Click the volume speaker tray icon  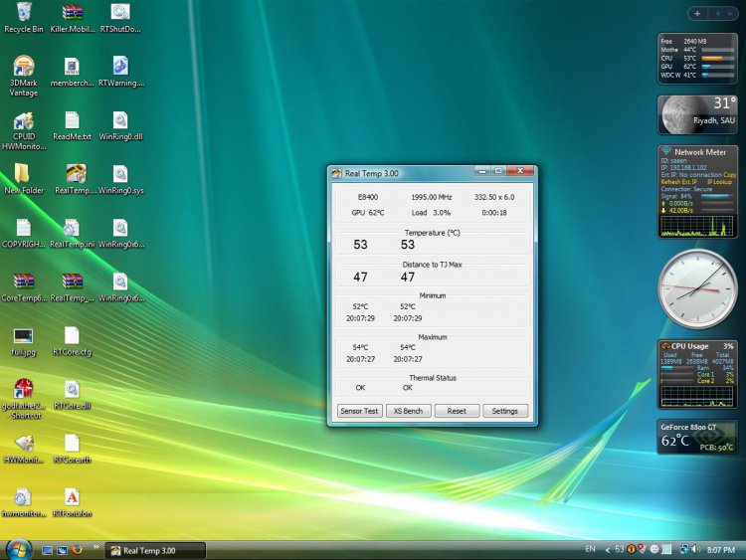(x=695, y=549)
